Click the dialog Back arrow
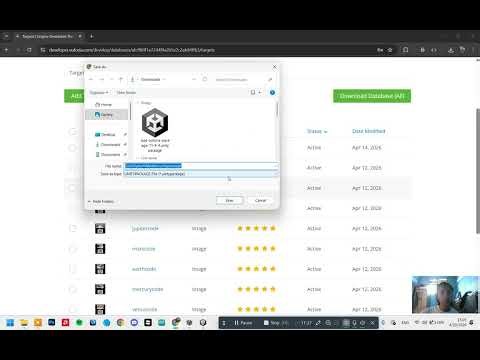This screenshot has height=360, width=480. point(91,79)
